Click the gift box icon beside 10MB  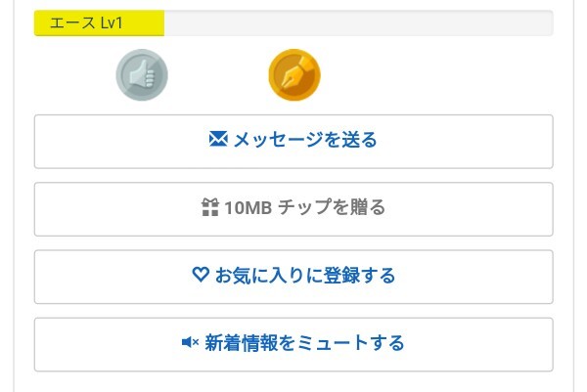pyautogui.click(x=209, y=207)
